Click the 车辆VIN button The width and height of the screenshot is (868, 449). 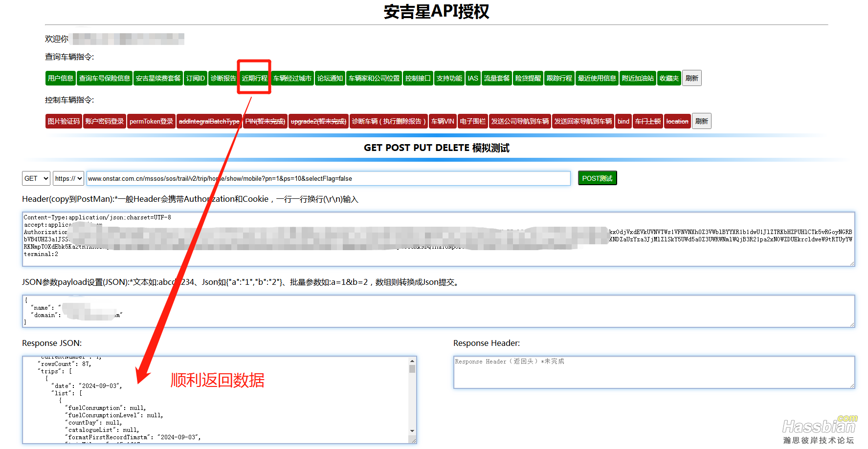[x=443, y=121]
